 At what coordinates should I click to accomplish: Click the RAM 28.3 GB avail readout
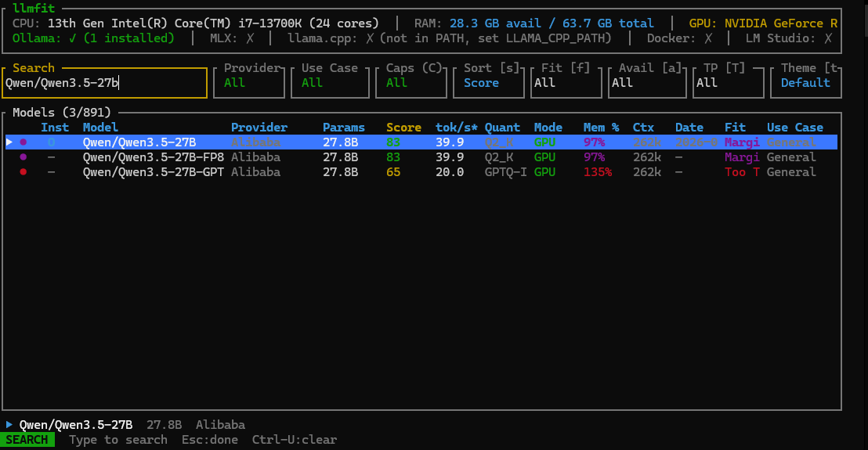point(534,23)
